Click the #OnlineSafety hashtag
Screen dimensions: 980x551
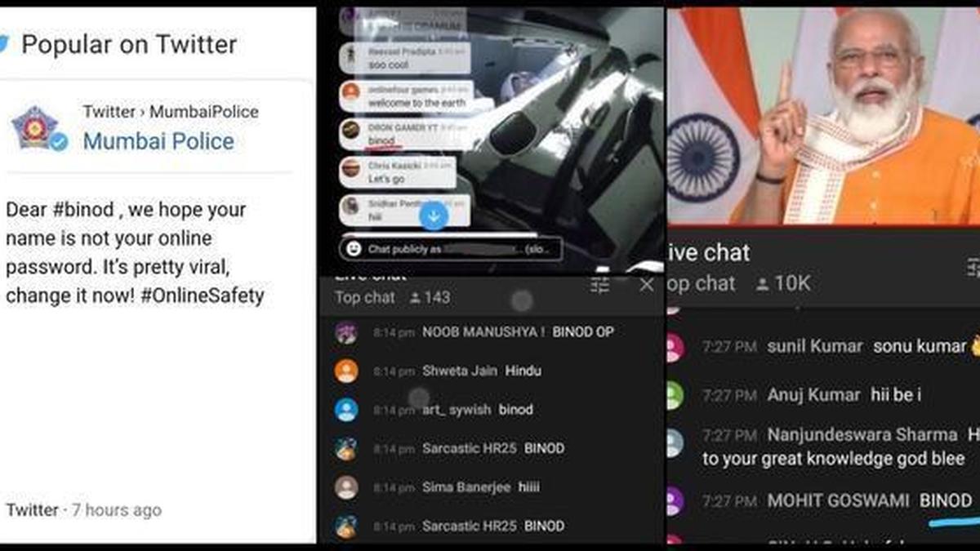203,295
